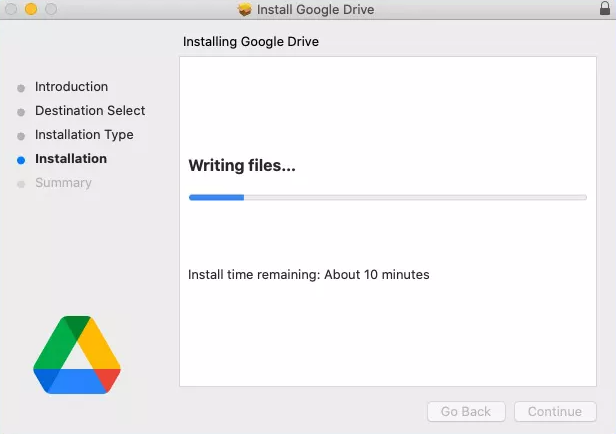Image resolution: width=616 pixels, height=434 pixels.
Task: Click the Writing files status text
Action: tap(242, 165)
